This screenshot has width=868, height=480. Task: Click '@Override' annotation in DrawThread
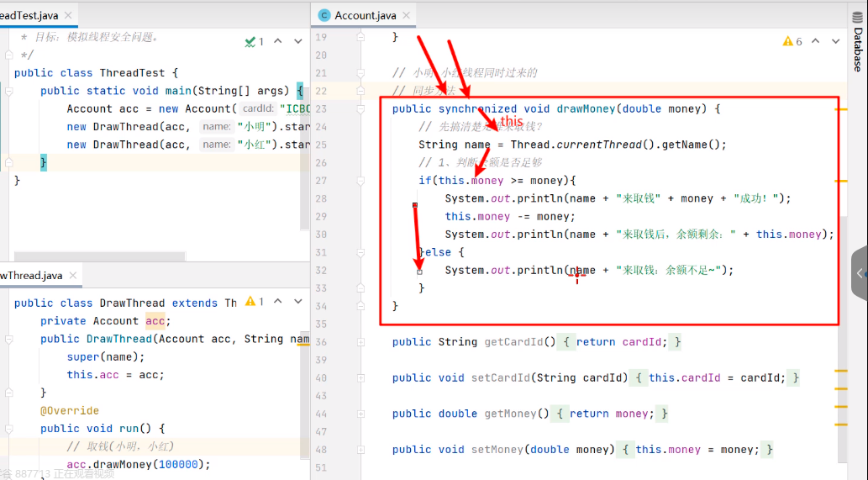(70, 411)
